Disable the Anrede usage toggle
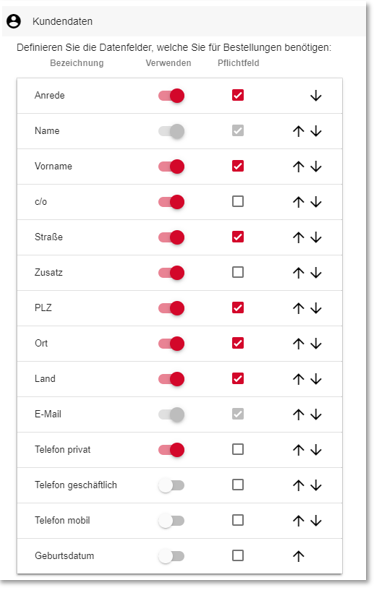 click(x=171, y=96)
